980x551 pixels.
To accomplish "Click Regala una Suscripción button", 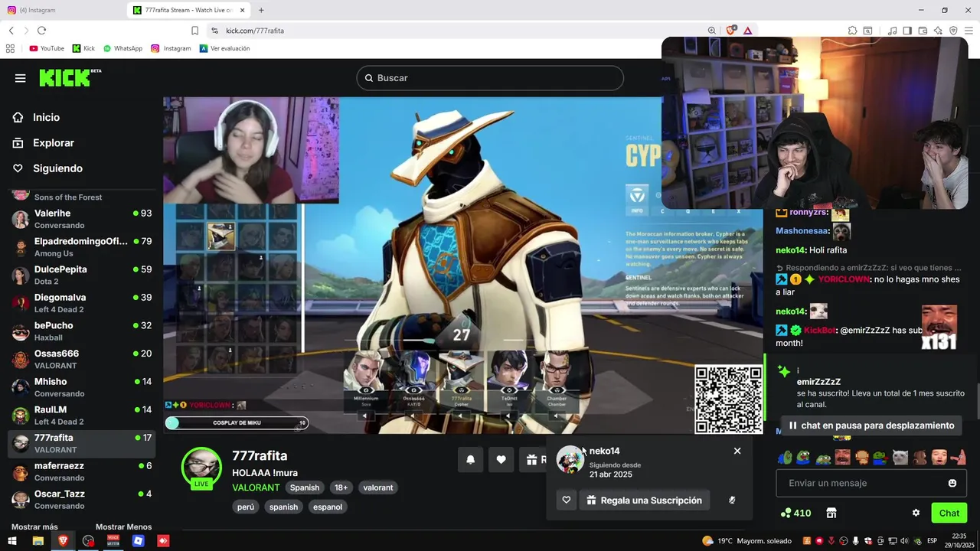I will pos(644,500).
